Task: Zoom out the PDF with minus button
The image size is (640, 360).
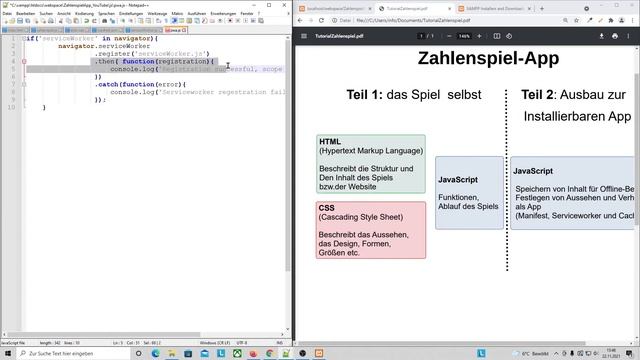Action: [x=449, y=36]
